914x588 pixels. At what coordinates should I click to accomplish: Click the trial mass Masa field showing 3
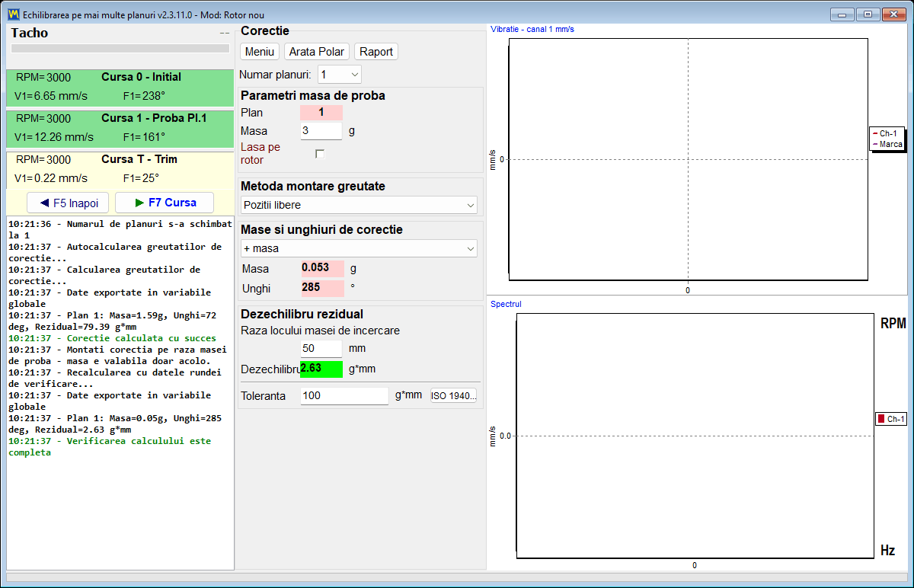click(321, 130)
